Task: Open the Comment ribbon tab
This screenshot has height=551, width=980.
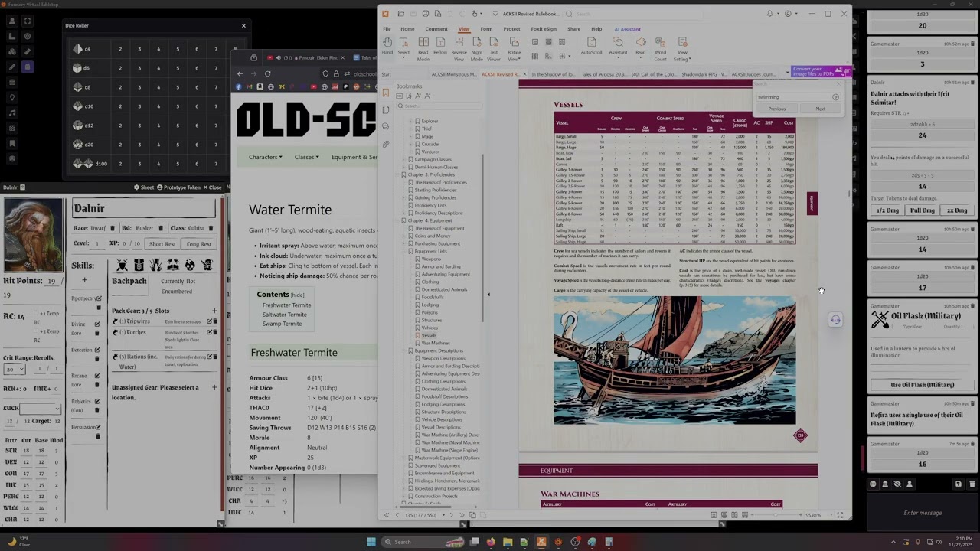Action: pos(436,29)
